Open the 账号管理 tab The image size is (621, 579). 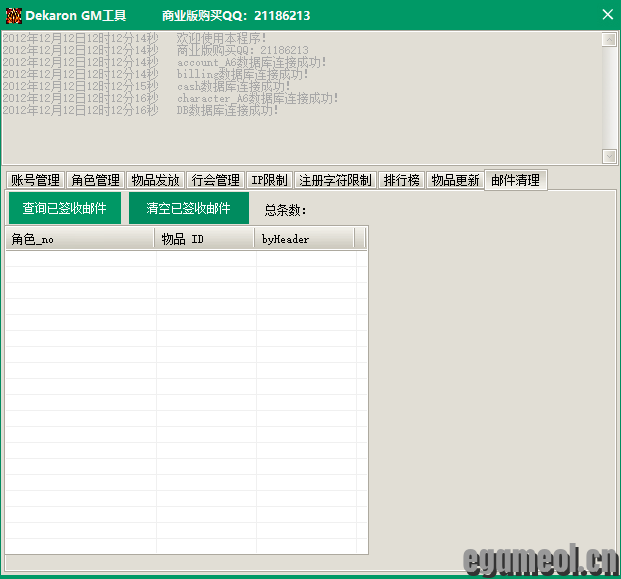pos(35,180)
